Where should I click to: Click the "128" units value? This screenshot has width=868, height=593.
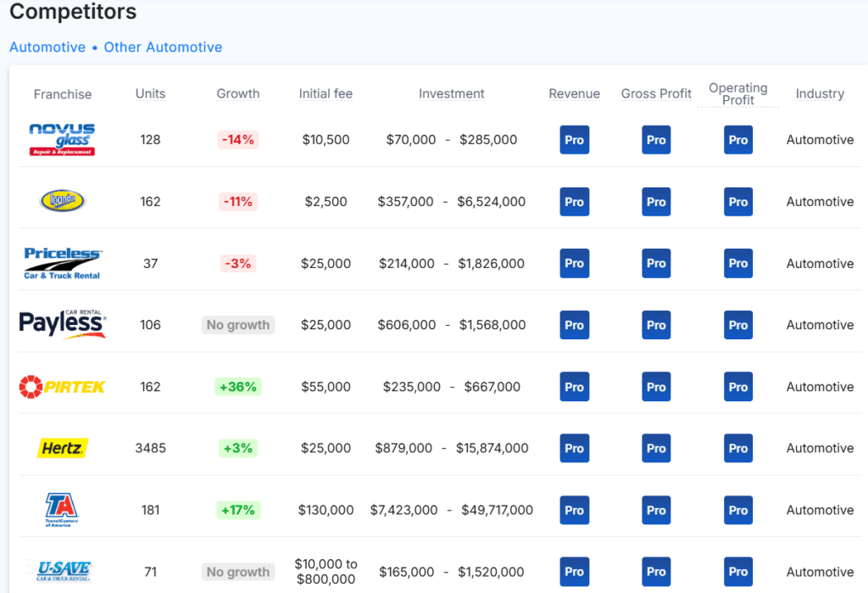(x=151, y=140)
